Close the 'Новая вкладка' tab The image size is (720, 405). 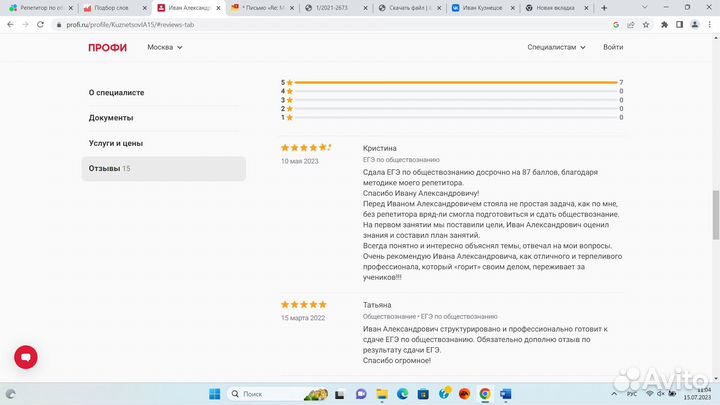[586, 8]
